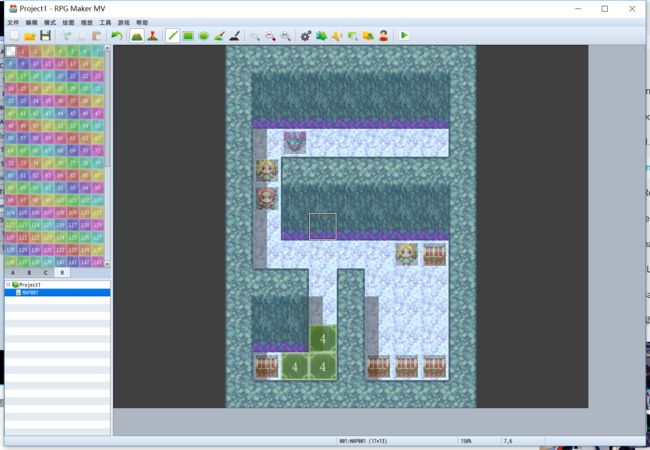Open the Character Generator icon
This screenshot has height=450, width=650.
(384, 36)
